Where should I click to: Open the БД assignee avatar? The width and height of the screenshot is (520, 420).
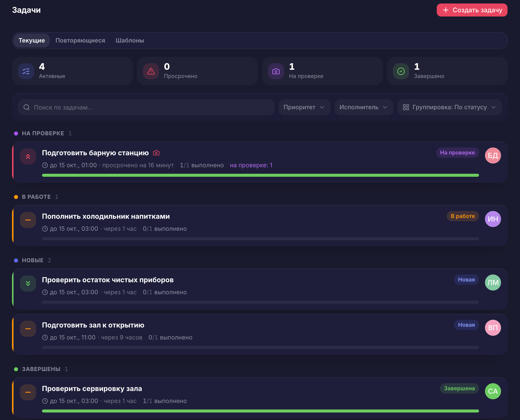(x=493, y=155)
